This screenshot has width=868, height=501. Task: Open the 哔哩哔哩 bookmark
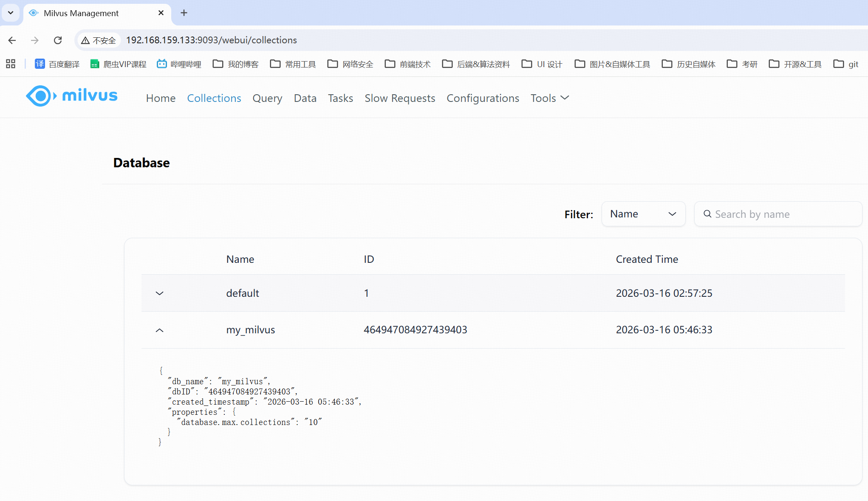pos(179,64)
